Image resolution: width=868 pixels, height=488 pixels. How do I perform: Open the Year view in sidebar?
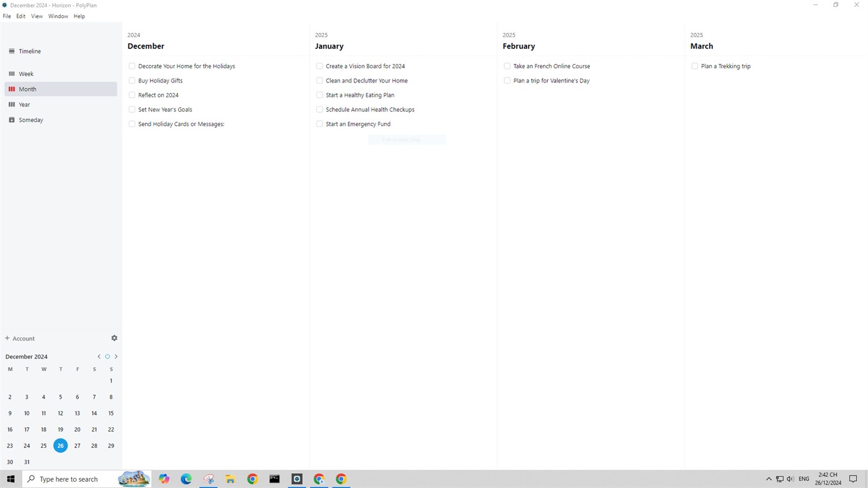[61, 105]
